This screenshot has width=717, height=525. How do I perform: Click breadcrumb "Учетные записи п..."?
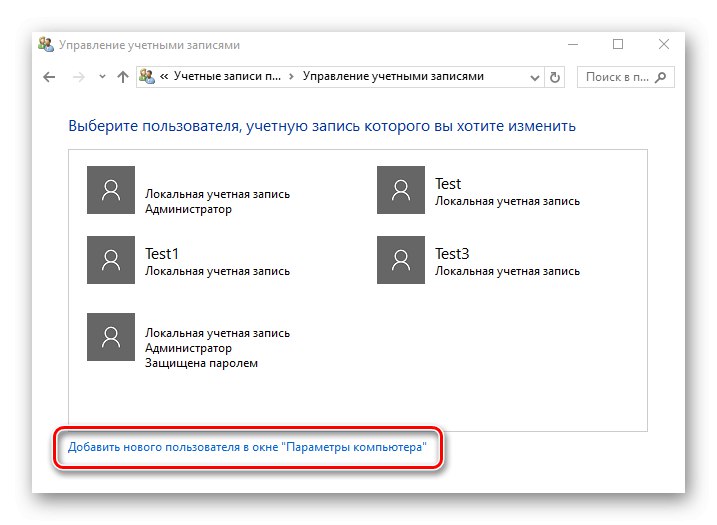click(x=227, y=76)
